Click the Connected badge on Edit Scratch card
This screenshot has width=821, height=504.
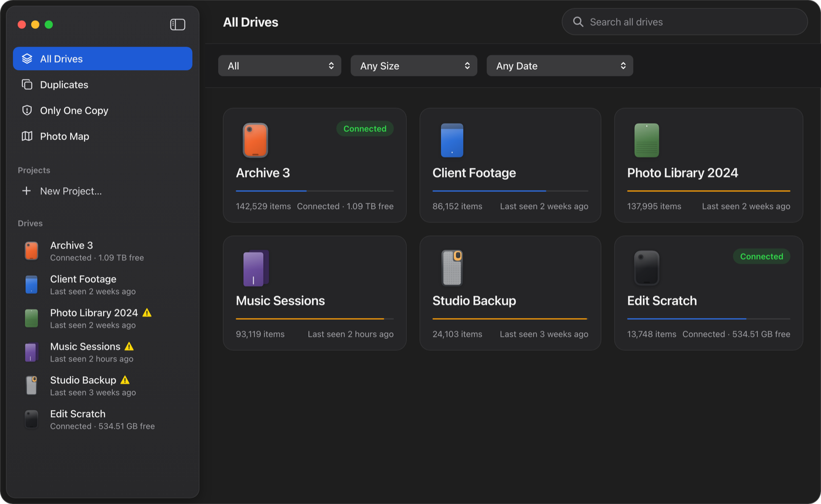point(761,256)
